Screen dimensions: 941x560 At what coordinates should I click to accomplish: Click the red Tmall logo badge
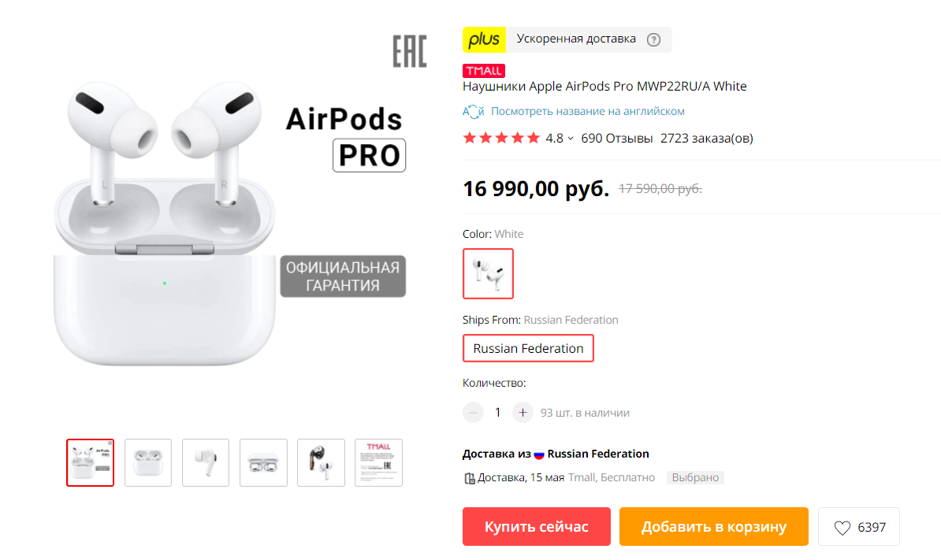tap(484, 71)
